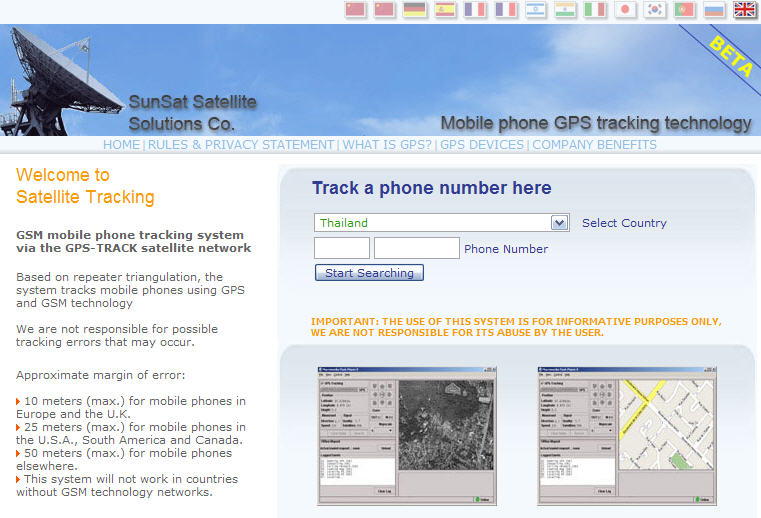The height and width of the screenshot is (518, 761).
Task: Click the '25 meters (max.)' U.S.A. bullet
Action: [131, 434]
